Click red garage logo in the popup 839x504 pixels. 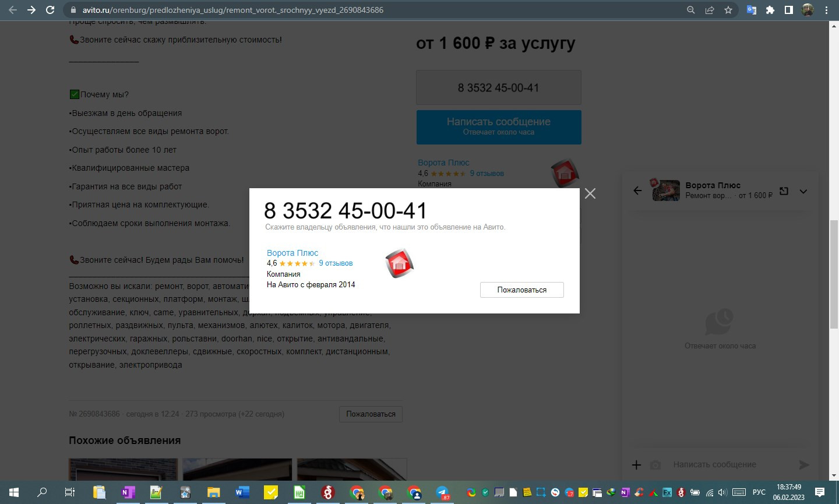point(400,263)
